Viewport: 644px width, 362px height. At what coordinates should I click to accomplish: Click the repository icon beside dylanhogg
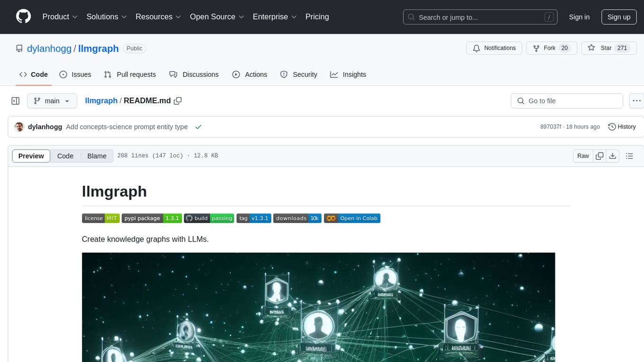tap(19, 48)
